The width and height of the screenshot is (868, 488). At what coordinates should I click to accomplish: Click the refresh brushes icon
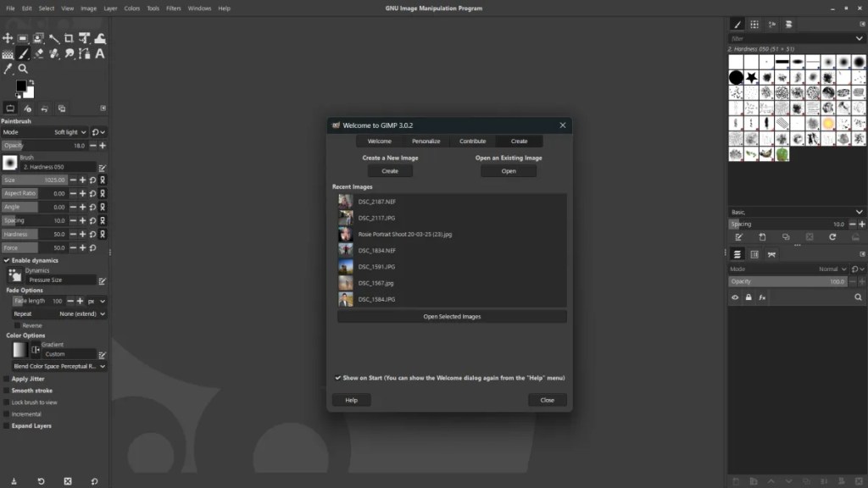[x=832, y=237]
